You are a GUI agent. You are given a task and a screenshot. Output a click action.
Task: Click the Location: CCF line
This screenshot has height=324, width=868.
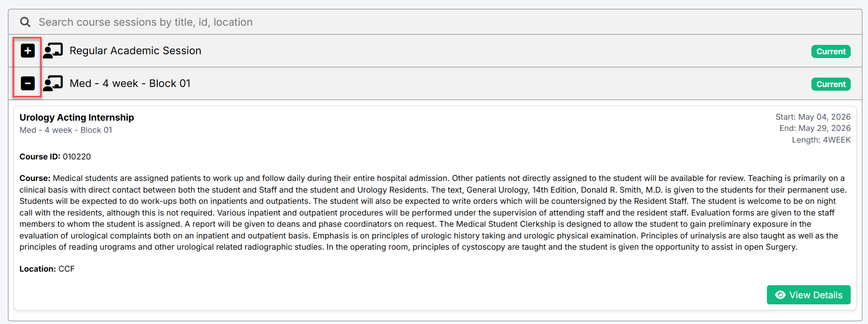[x=47, y=269]
